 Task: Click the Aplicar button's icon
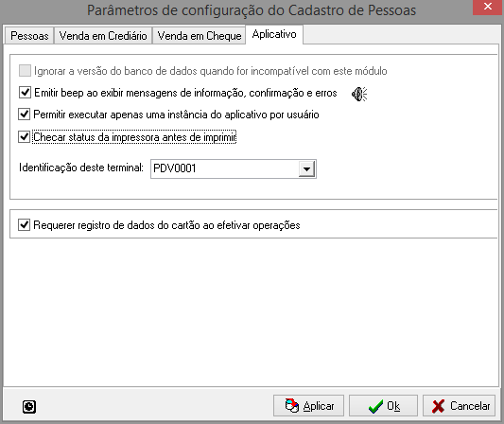tap(292, 406)
